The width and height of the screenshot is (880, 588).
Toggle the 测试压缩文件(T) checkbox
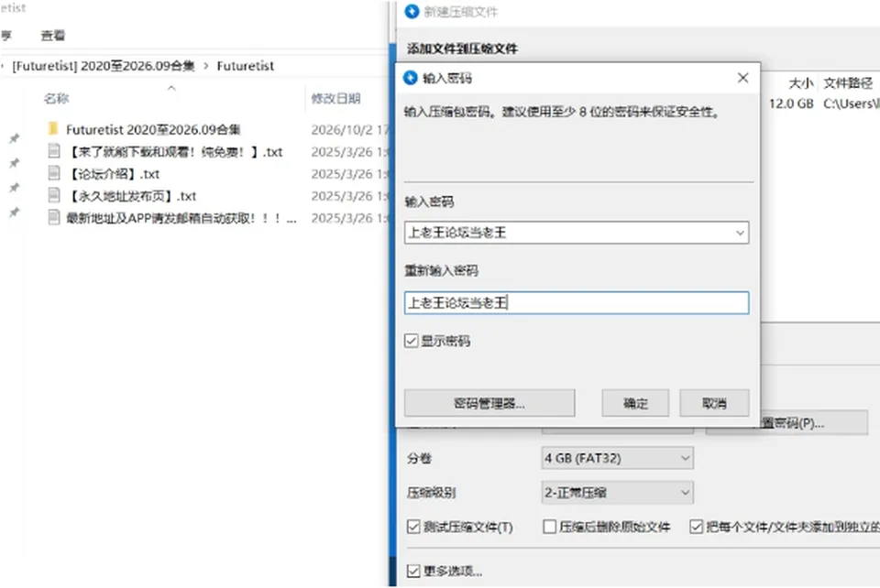pyautogui.click(x=413, y=527)
